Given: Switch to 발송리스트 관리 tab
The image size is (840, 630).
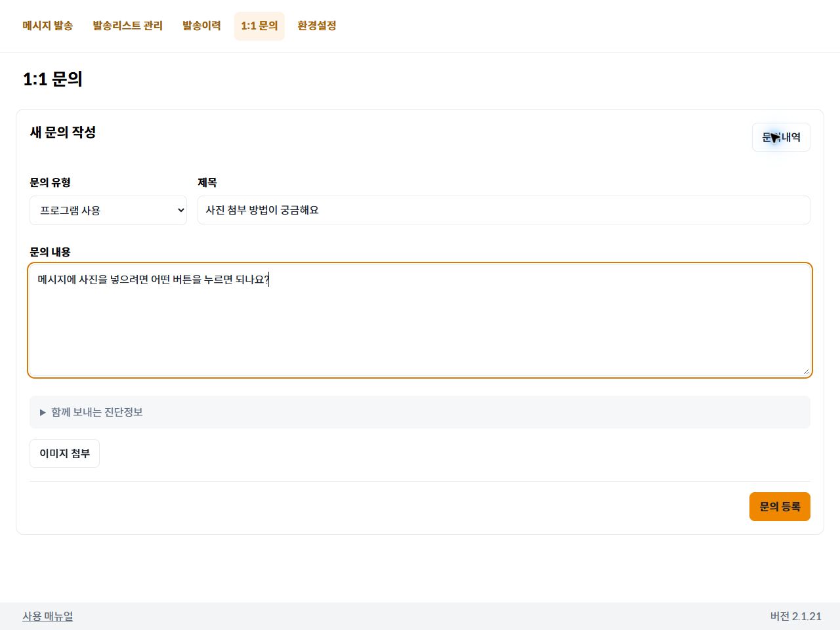Looking at the screenshot, I should click(127, 26).
